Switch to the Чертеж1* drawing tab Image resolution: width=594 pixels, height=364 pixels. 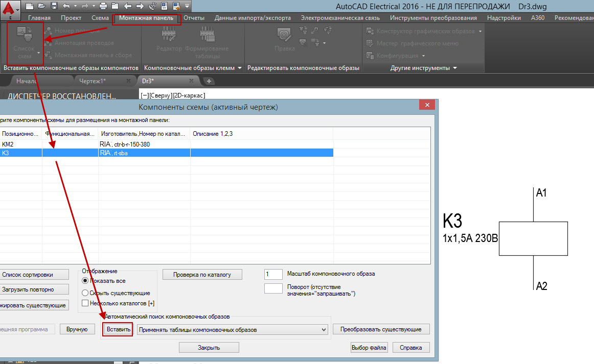click(x=93, y=81)
